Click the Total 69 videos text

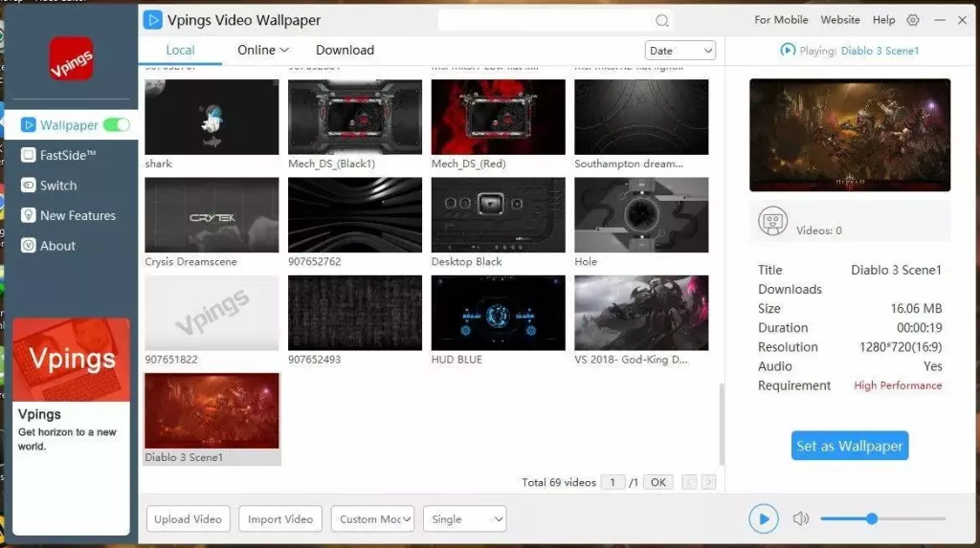(559, 482)
